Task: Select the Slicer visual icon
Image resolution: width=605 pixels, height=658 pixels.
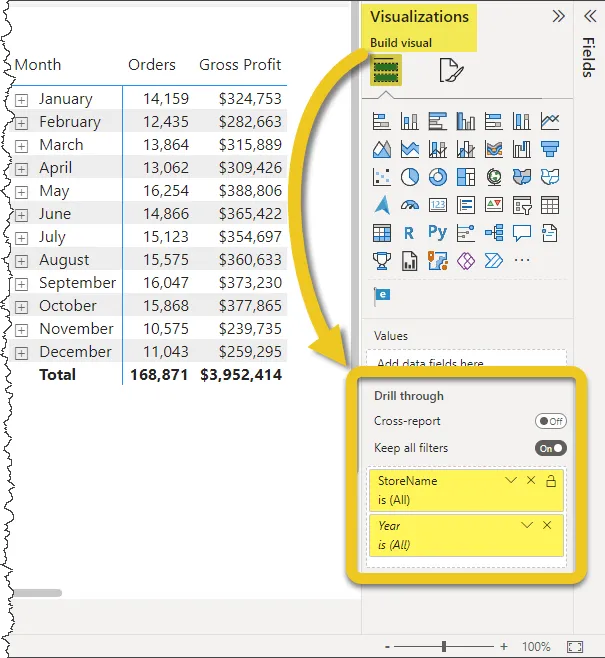Action: click(521, 205)
